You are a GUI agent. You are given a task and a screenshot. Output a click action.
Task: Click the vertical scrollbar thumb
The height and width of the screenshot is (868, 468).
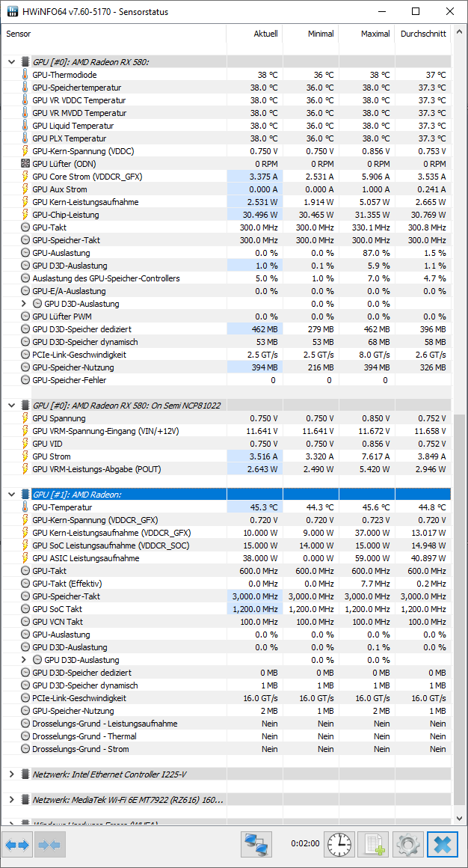coord(459,610)
